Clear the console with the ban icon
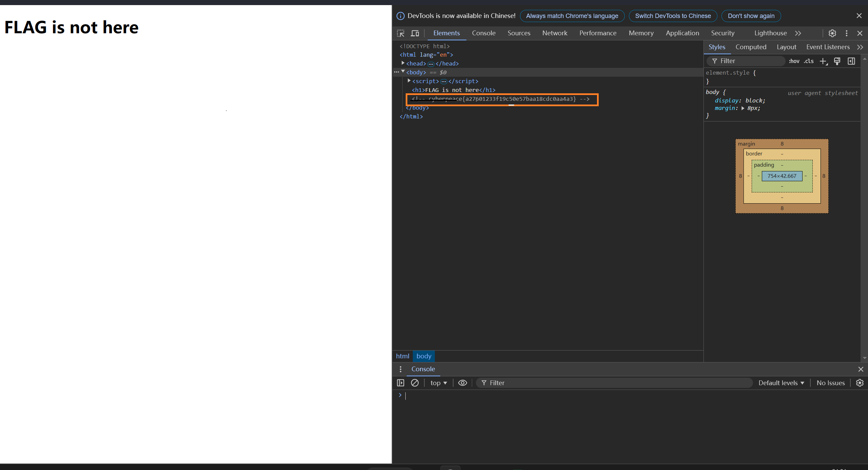The height and width of the screenshot is (470, 868). [414, 383]
